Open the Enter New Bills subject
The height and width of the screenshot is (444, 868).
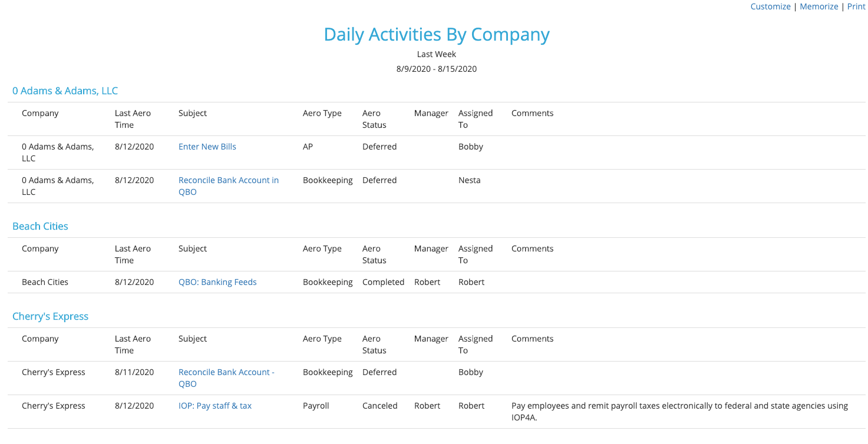[207, 147]
